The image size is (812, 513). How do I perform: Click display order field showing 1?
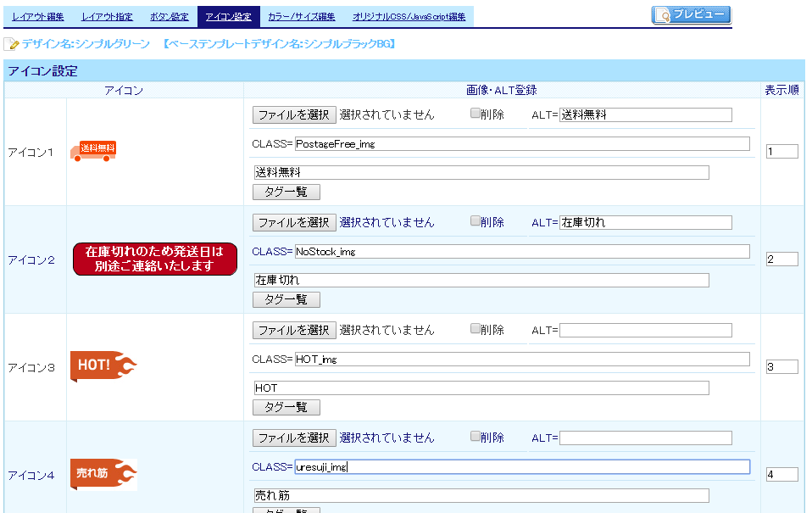(782, 151)
